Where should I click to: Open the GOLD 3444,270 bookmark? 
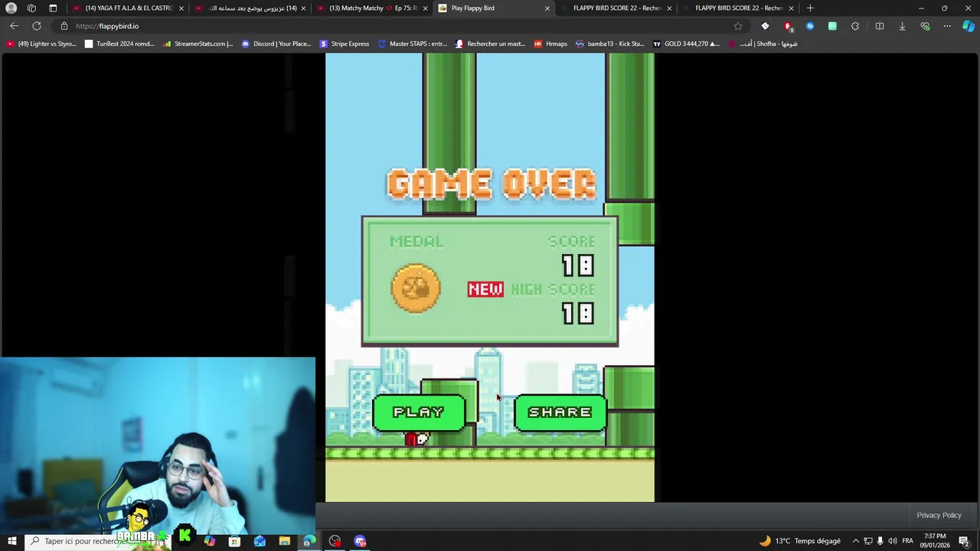click(686, 44)
